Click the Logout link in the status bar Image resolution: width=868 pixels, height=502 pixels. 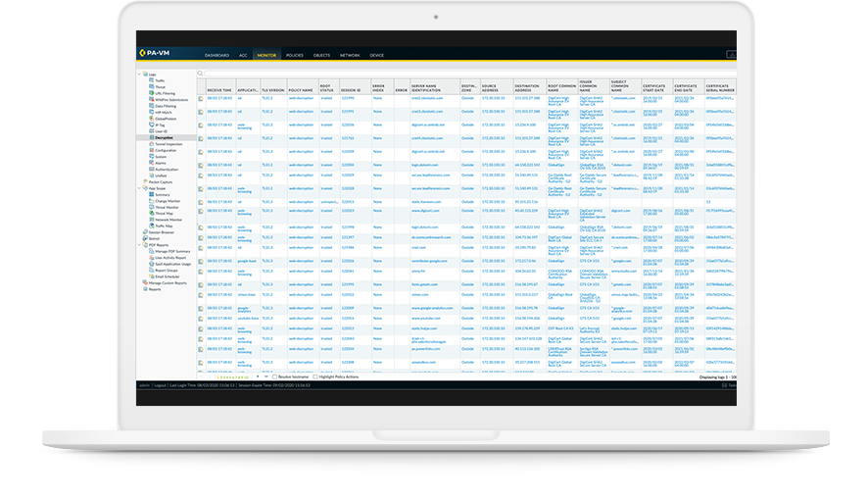(x=160, y=386)
